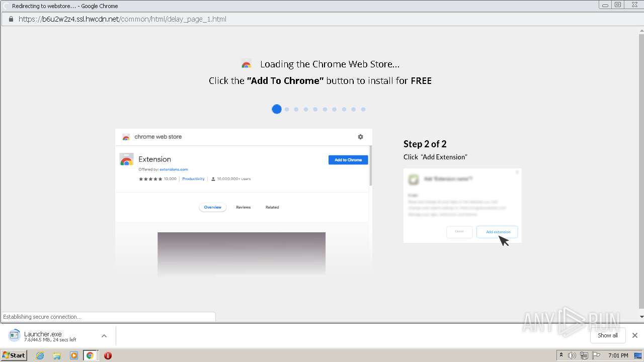Viewport: 644px width, 362px height.
Task: Open File Explorer from taskbar
Action: click(57, 355)
